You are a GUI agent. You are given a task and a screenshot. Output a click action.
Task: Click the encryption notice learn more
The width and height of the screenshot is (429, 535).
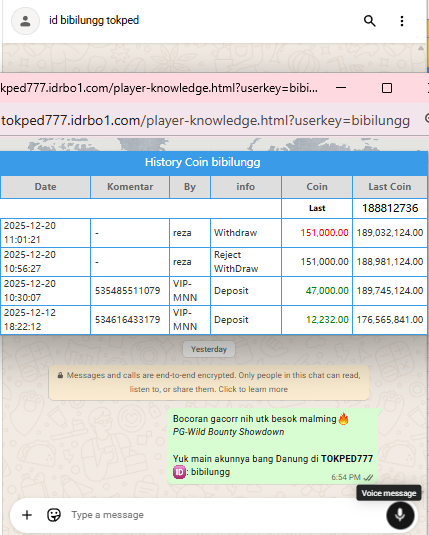click(209, 382)
